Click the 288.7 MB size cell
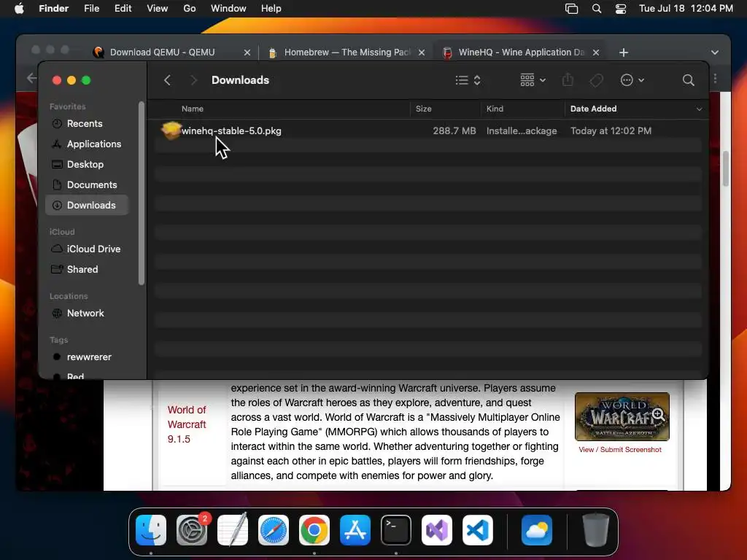Viewport: 747px width, 560px height. (x=454, y=131)
